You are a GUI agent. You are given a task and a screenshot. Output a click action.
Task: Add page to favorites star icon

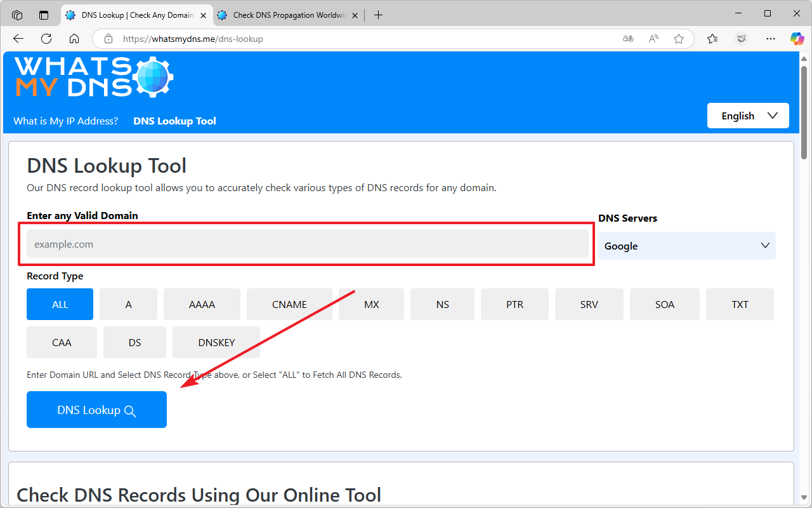(x=679, y=39)
